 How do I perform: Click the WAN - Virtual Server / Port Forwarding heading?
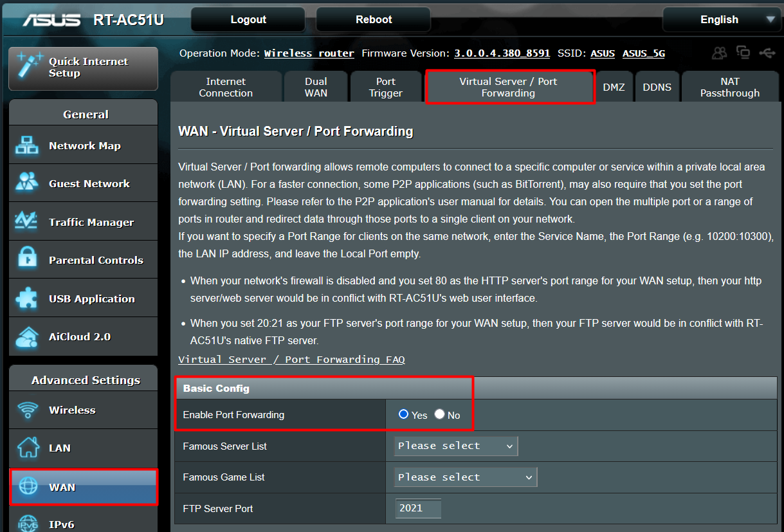point(295,131)
